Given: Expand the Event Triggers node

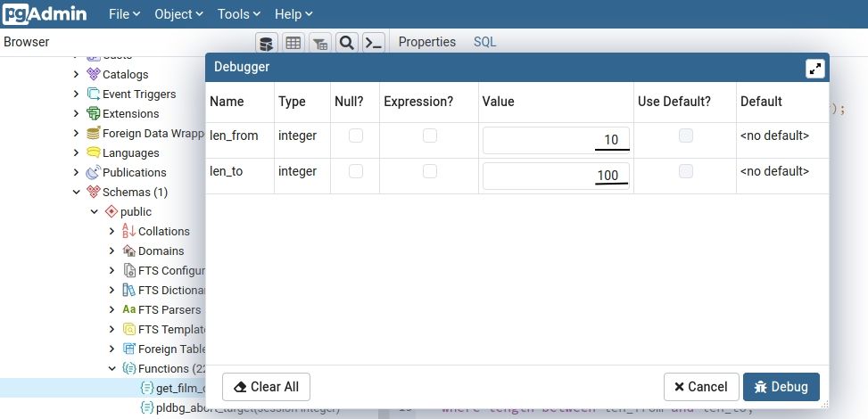Looking at the screenshot, I should (77, 94).
